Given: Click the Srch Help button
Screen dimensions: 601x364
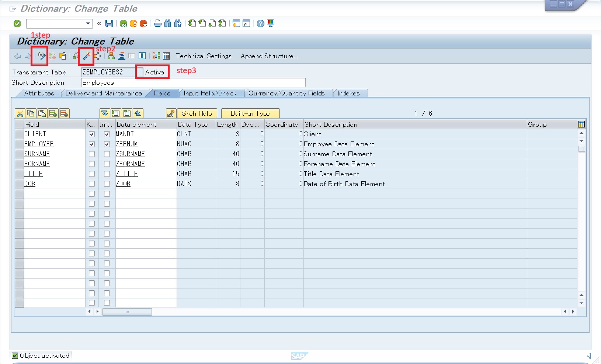Looking at the screenshot, I should click(x=197, y=113).
